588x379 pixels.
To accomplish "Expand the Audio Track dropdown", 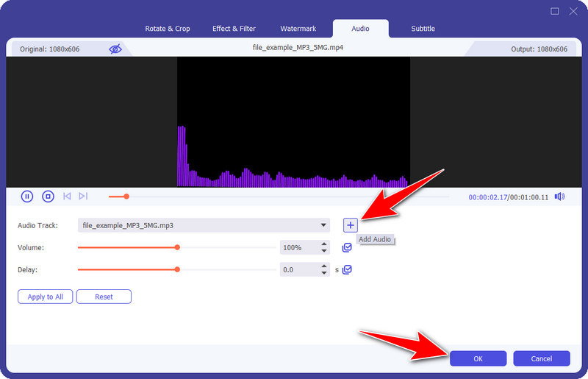I will pos(324,225).
